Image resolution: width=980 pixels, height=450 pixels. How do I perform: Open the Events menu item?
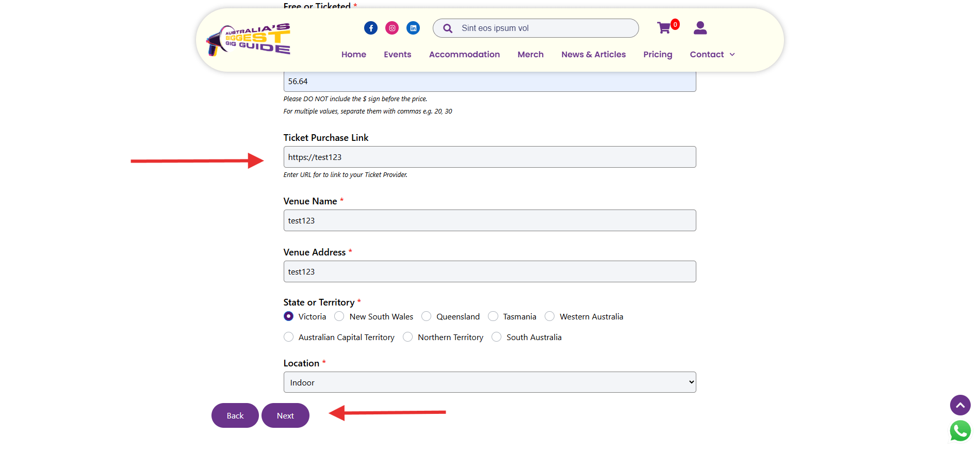(398, 55)
